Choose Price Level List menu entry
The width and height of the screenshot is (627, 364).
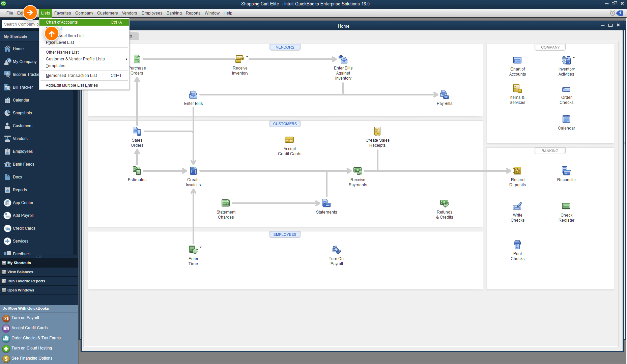point(84,43)
